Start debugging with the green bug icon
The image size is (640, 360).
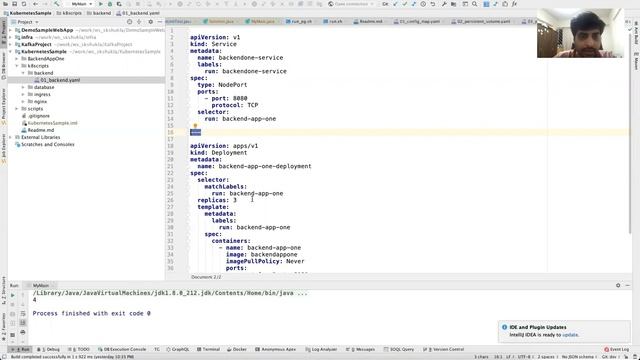pyautogui.click(x=110, y=4)
